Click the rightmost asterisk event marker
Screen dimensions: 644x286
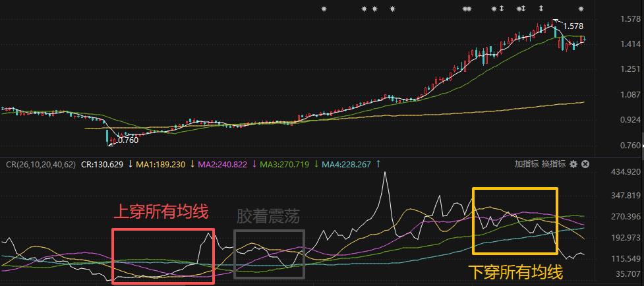581,9
